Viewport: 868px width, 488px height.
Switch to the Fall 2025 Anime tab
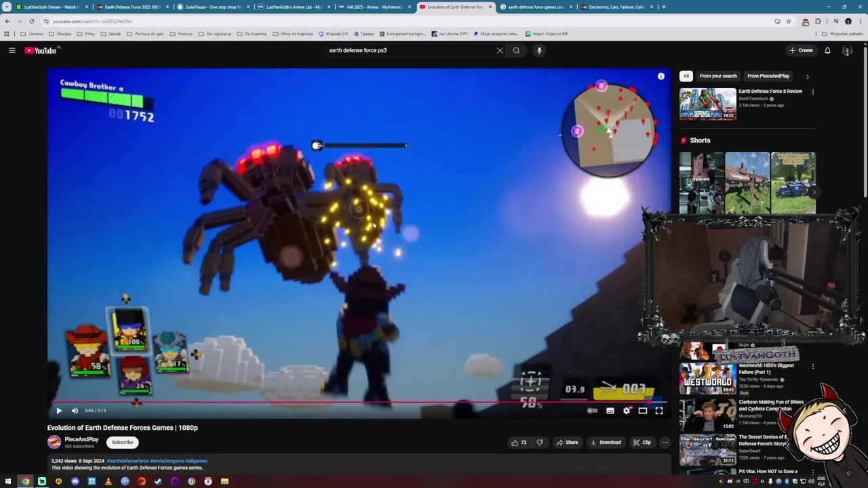click(x=375, y=7)
